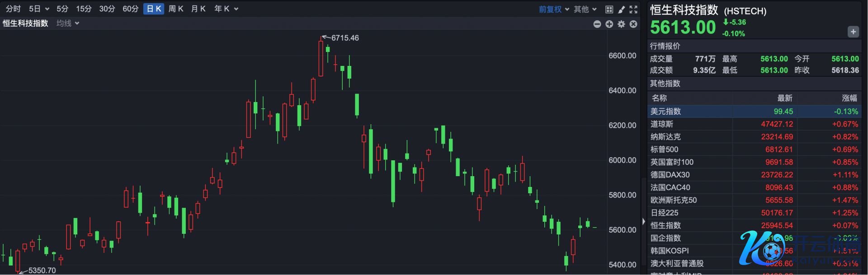Select the 日K daily chart tab

[154, 9]
